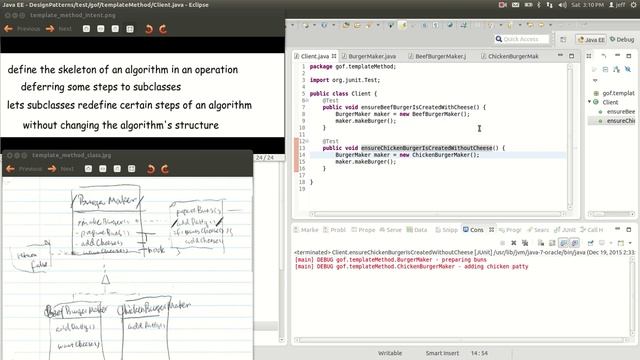
Task: Click the Console horizontal scrollbar
Action: click(462, 340)
